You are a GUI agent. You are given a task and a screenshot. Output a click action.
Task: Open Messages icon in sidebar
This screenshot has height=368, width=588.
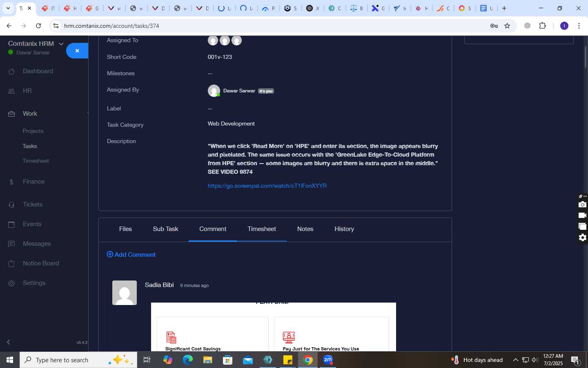click(x=11, y=244)
